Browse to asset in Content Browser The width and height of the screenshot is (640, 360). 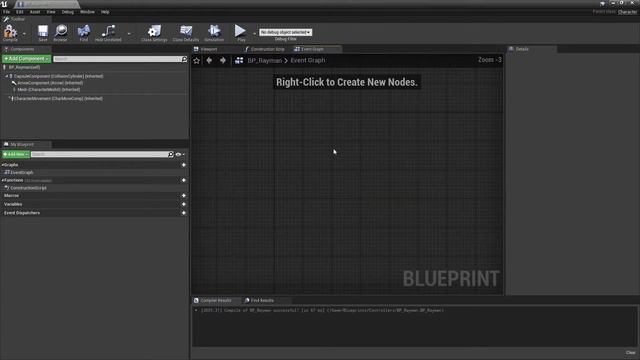pos(60,33)
